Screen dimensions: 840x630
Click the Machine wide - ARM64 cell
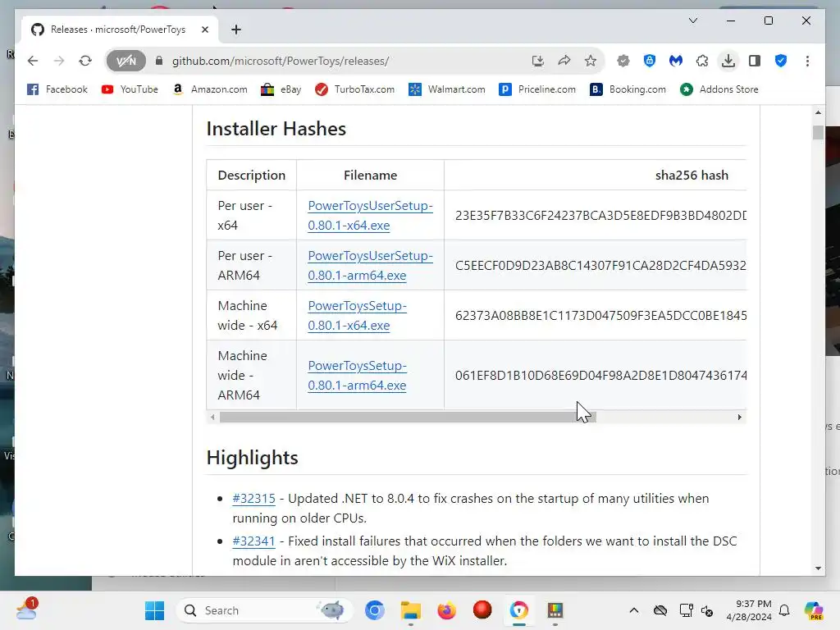[251, 375]
